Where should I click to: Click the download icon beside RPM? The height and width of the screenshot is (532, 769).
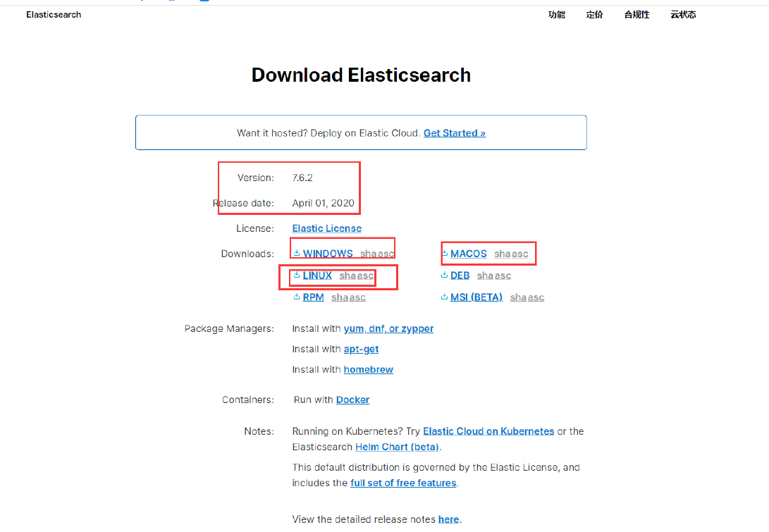pos(297,297)
